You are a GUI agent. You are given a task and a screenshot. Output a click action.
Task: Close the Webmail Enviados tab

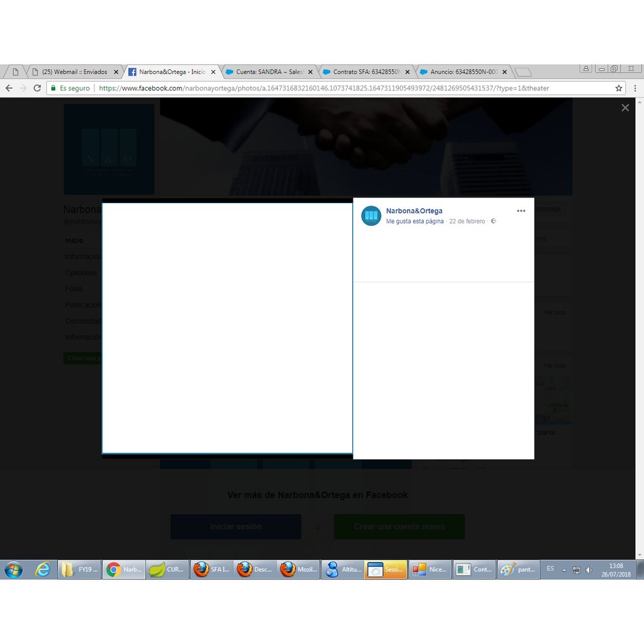click(x=116, y=72)
